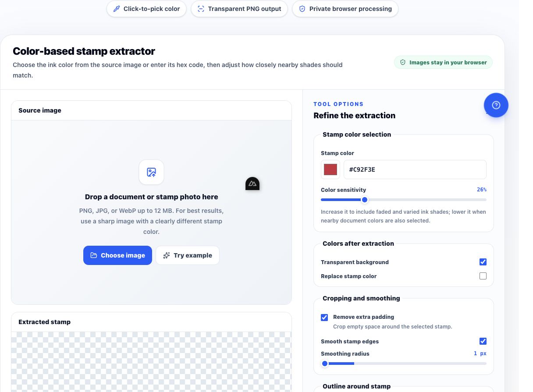Click the Images stay in your browser badge
The width and height of the screenshot is (533, 392).
[443, 62]
